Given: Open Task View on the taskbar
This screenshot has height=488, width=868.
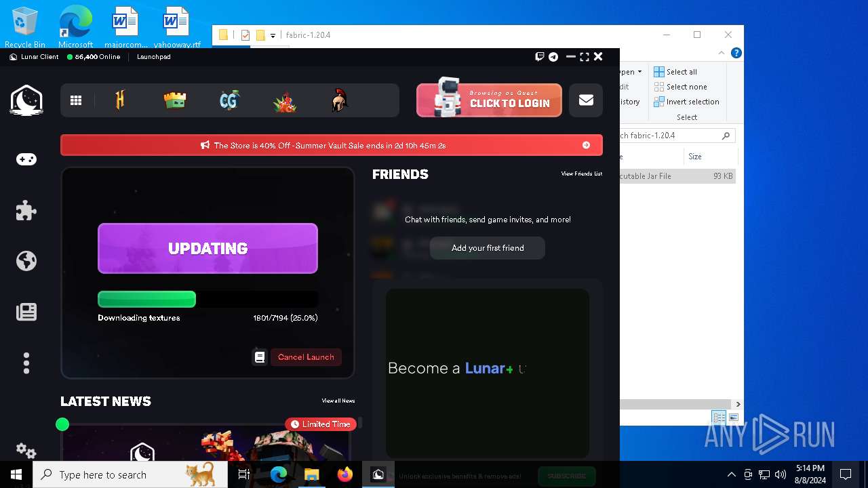Looking at the screenshot, I should [244, 474].
